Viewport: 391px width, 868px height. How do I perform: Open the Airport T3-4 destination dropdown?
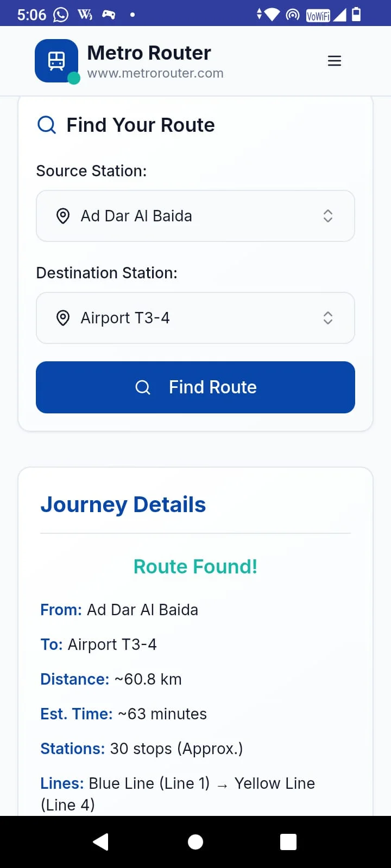195,318
